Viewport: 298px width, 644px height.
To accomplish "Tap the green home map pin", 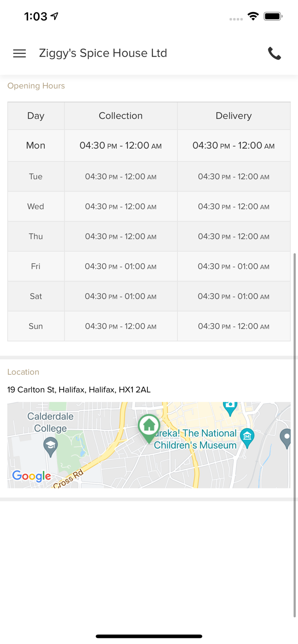I will coord(149,427).
